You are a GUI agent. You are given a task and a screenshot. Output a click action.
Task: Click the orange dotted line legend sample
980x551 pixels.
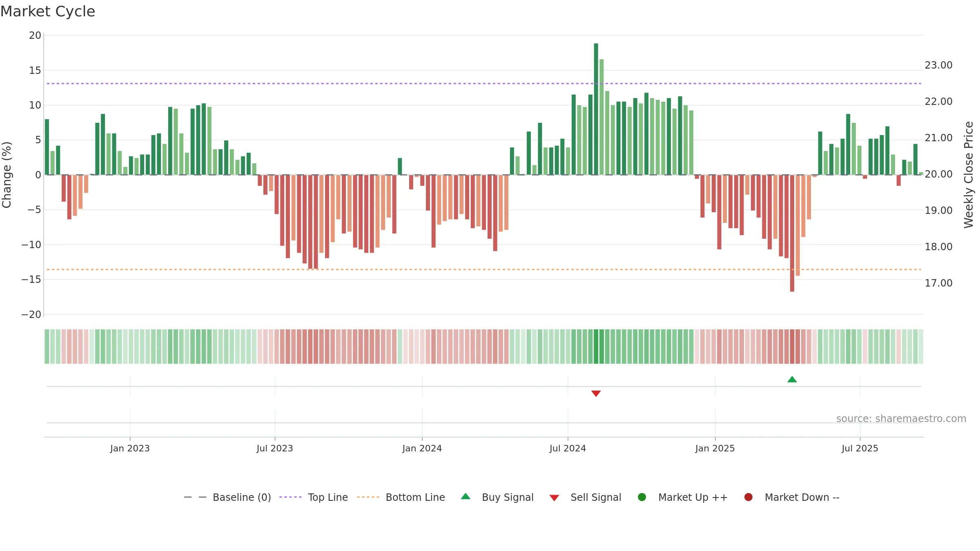(x=368, y=497)
